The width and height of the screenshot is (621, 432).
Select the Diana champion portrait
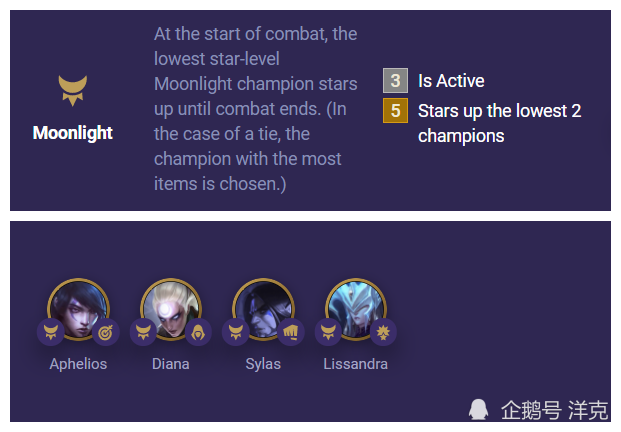(x=171, y=310)
